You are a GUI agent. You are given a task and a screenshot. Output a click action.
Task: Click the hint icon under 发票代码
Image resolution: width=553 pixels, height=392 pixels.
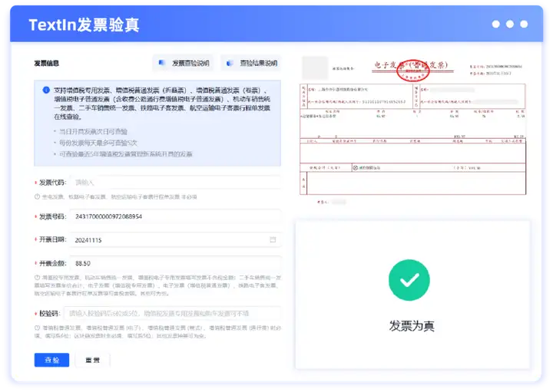pyautogui.click(x=37, y=197)
